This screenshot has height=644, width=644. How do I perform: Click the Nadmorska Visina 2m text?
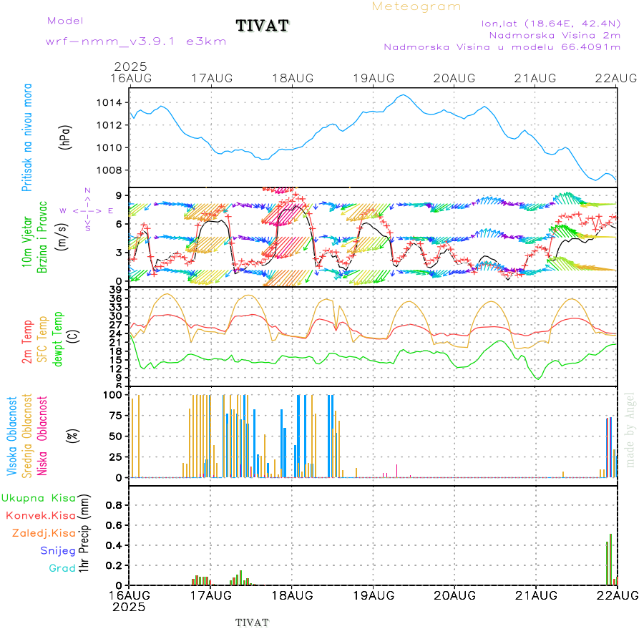(555, 34)
